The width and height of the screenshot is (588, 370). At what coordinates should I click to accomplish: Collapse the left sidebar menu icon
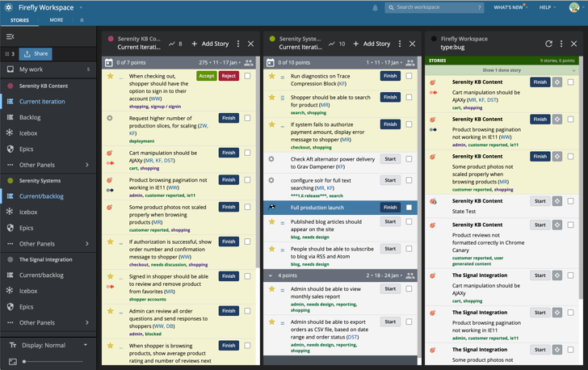point(10,36)
